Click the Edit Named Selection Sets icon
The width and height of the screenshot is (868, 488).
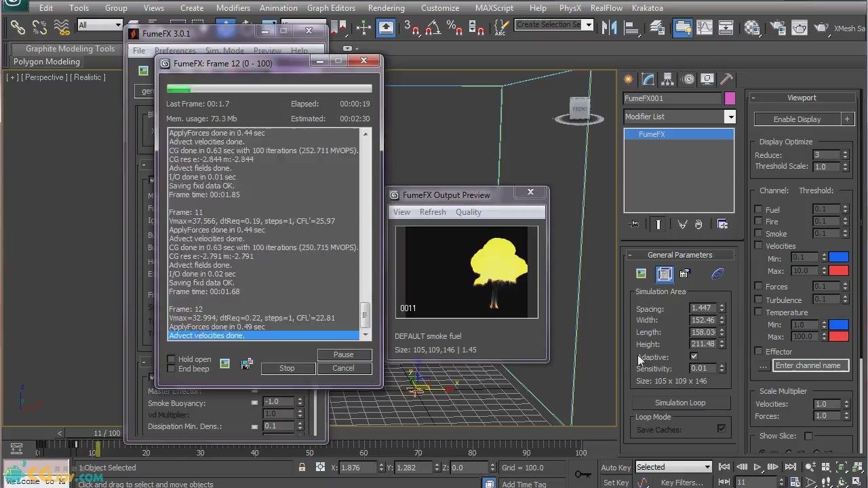(x=500, y=27)
